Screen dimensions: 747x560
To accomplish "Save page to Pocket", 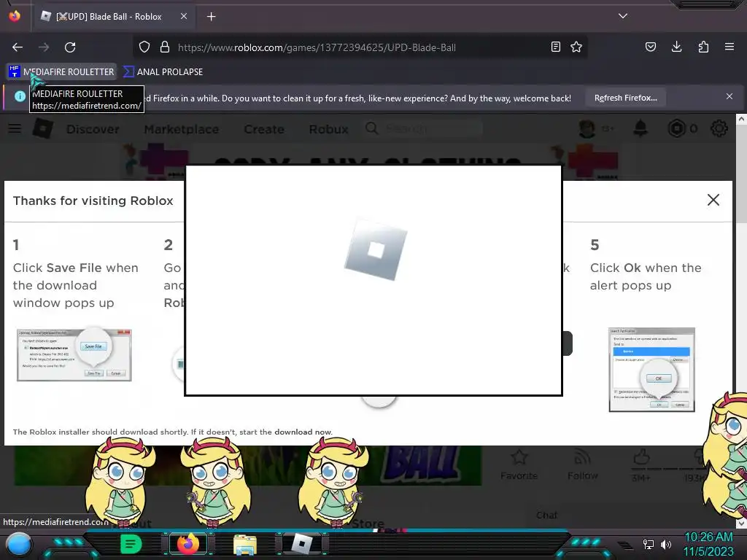I will click(x=650, y=47).
